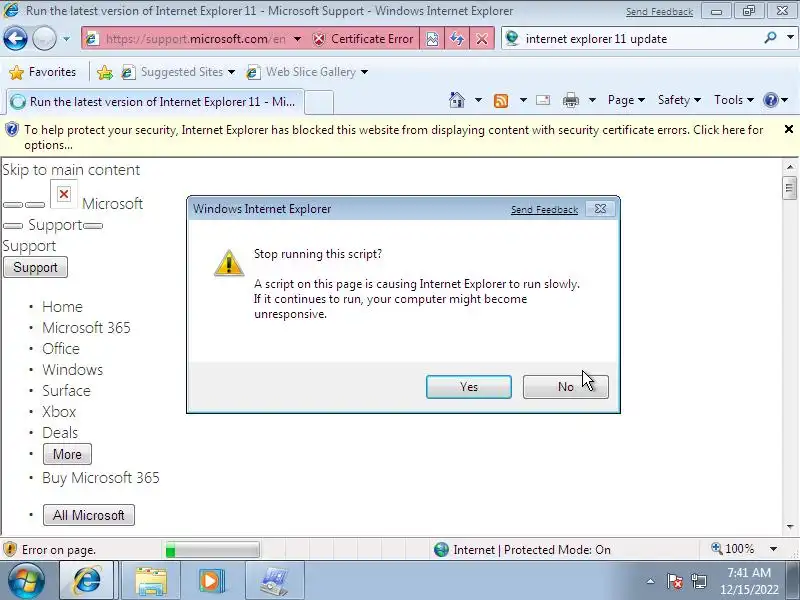This screenshot has width=800, height=600.
Task: Click the Add to Favorites Bar star icon
Action: click(x=105, y=72)
